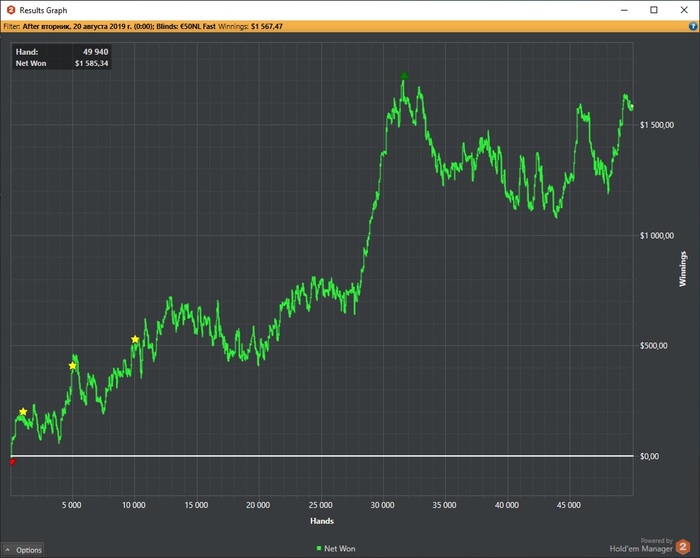
Task: Click the Hold'em Manager 2 logo in the title bar
Action: pyautogui.click(x=11, y=10)
